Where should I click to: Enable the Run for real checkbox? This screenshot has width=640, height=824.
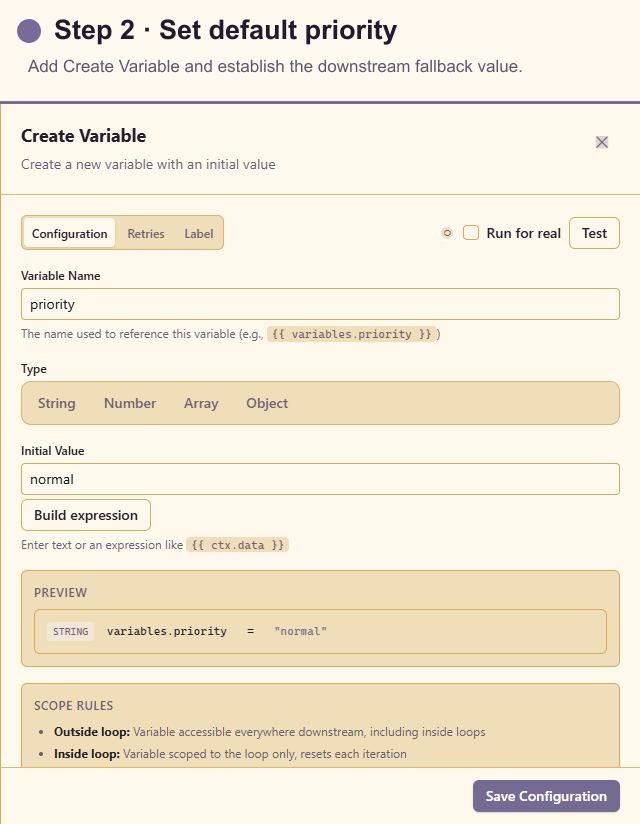click(471, 233)
